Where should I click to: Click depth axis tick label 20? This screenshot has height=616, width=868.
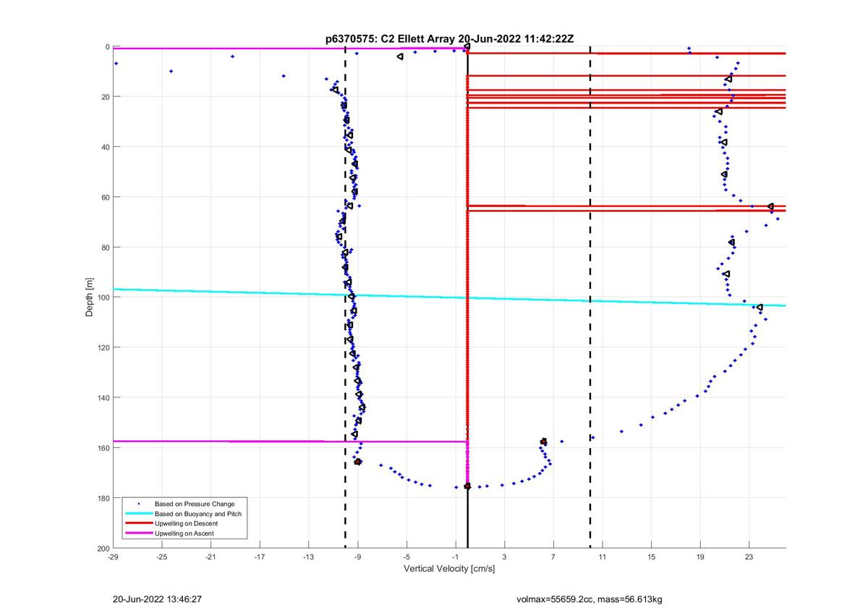coord(106,97)
